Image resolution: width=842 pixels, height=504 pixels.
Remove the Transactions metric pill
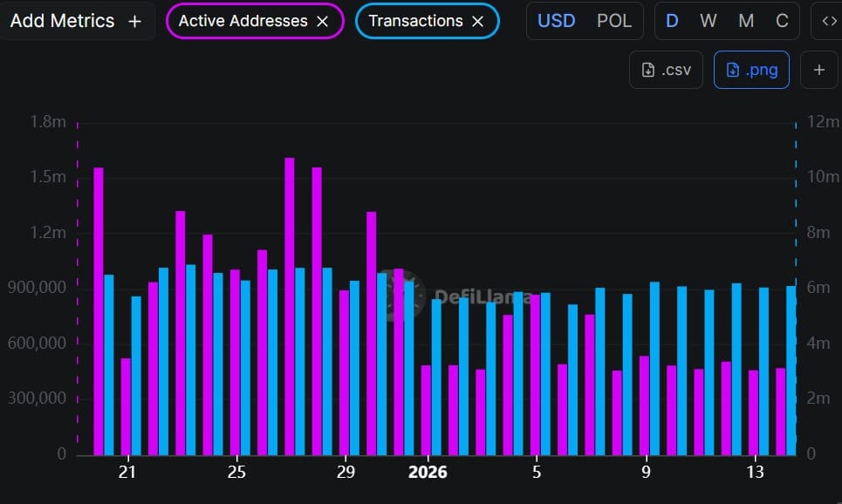pyautogui.click(x=476, y=20)
